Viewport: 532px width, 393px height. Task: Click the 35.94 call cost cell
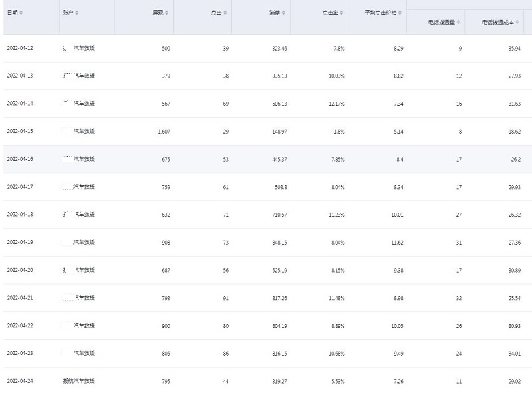(513, 49)
